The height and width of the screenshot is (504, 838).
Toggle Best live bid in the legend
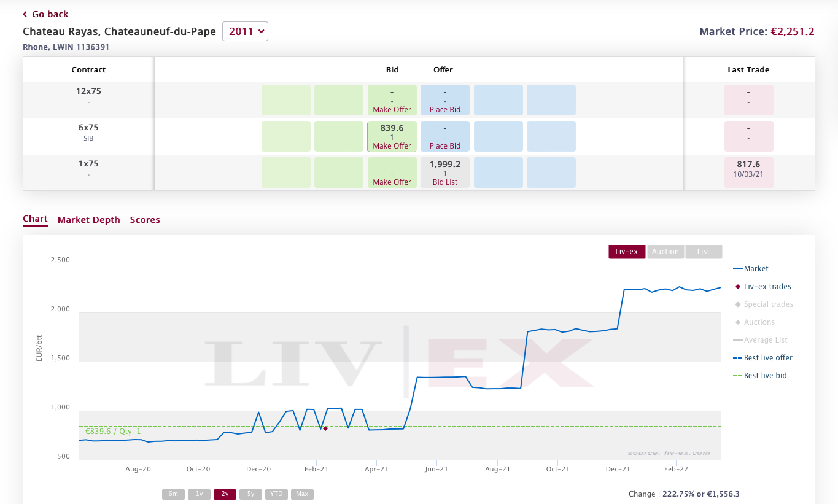[x=760, y=376]
